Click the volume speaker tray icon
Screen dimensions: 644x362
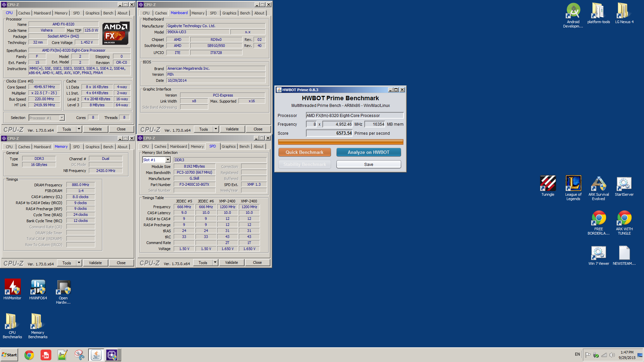pos(612,355)
